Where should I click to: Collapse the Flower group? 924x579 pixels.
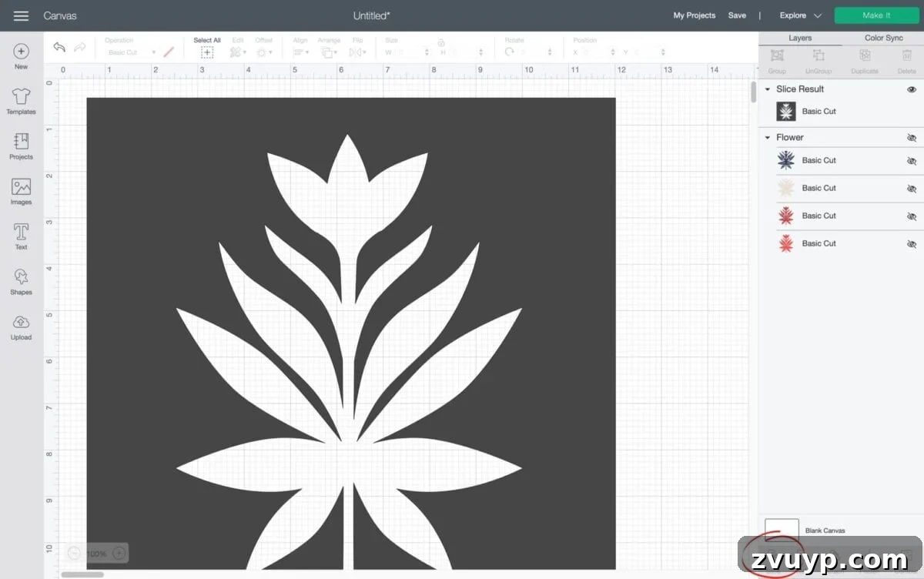pyautogui.click(x=767, y=138)
